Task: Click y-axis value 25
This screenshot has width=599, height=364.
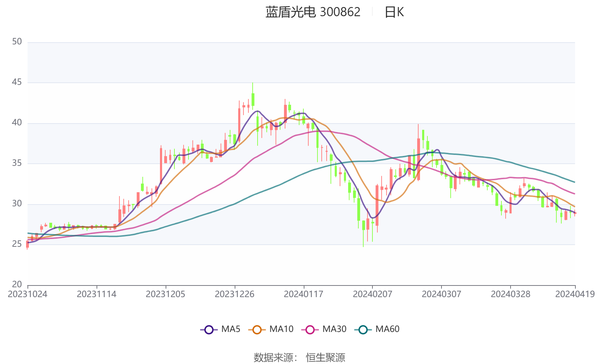Action: pyautogui.click(x=17, y=244)
